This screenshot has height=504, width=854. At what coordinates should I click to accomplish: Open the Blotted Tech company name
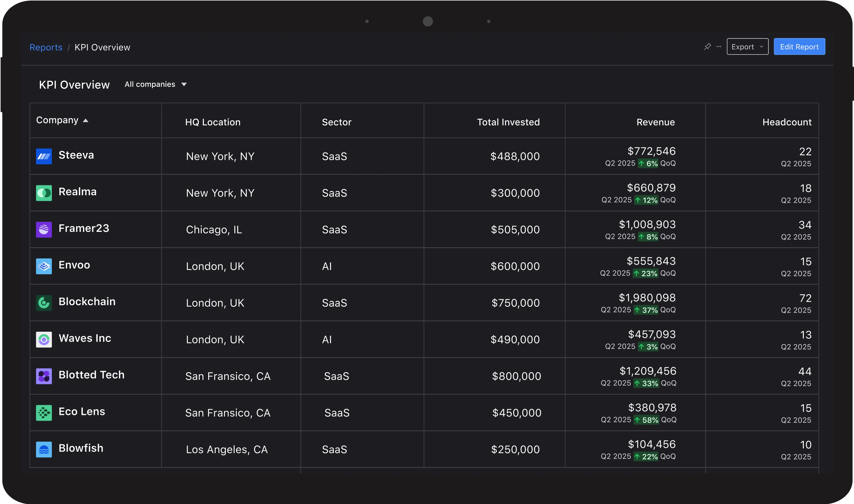pyautogui.click(x=91, y=375)
